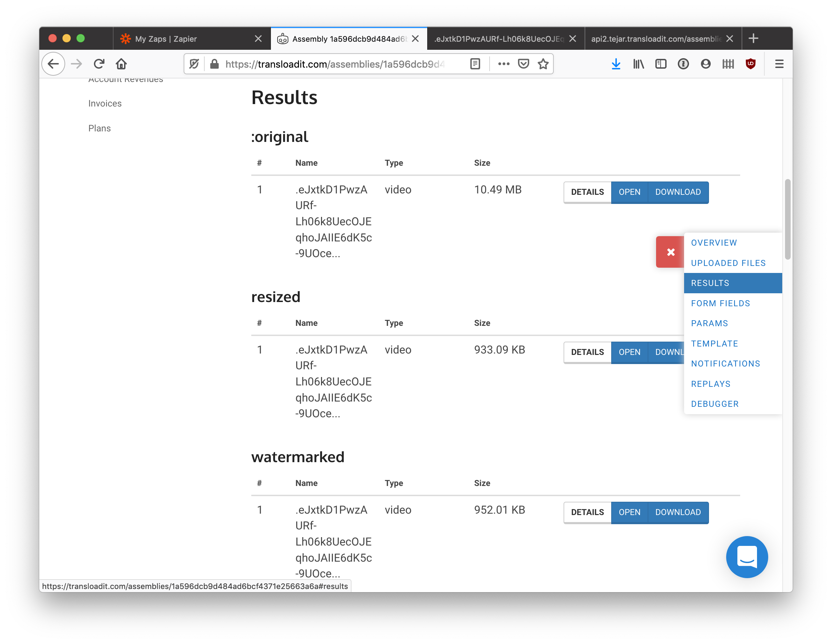Open page actions three-dot menu
The height and width of the screenshot is (644, 832).
click(x=504, y=64)
